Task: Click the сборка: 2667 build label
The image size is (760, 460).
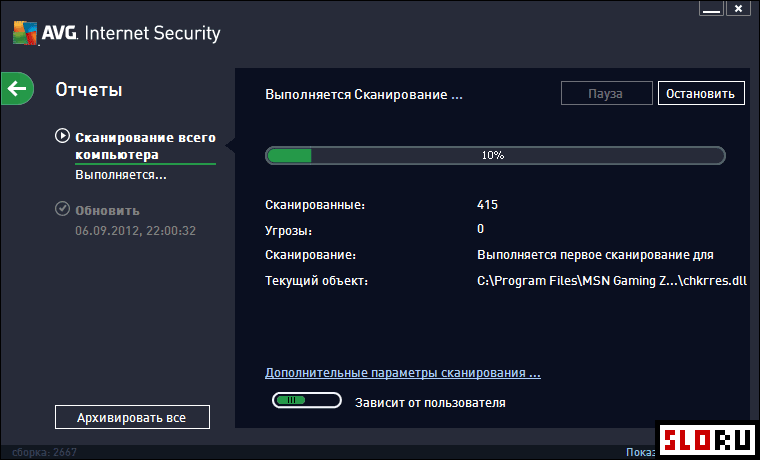Action: coord(45,452)
